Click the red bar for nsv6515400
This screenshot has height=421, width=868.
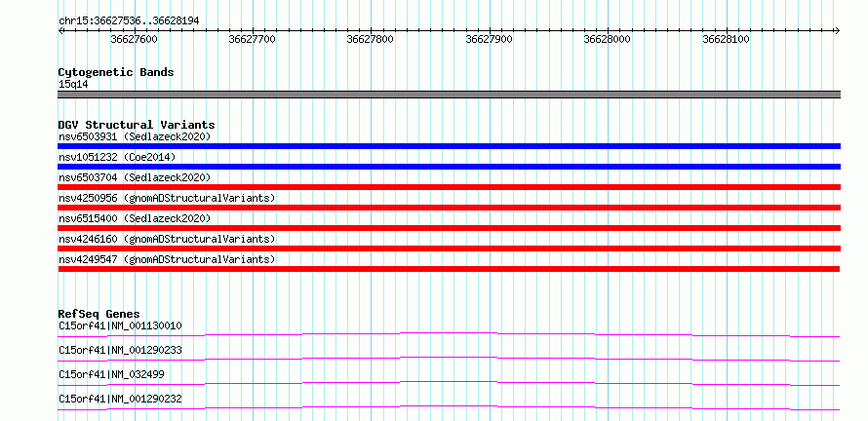(x=449, y=228)
